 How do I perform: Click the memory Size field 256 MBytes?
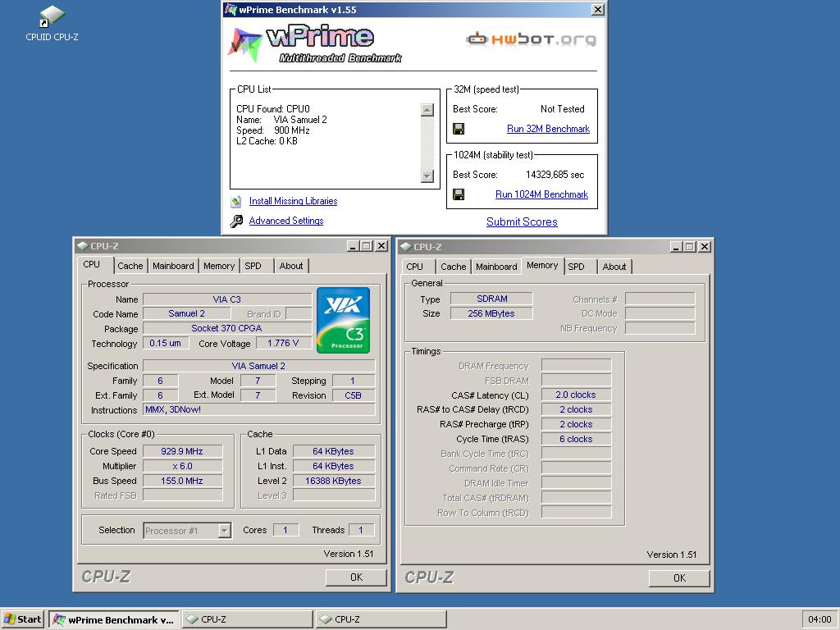492,313
